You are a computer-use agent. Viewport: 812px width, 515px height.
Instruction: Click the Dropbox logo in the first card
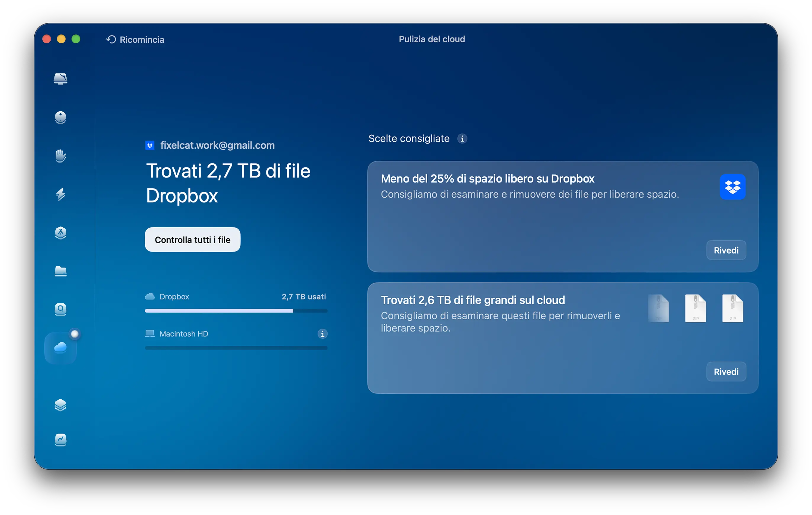click(x=732, y=187)
